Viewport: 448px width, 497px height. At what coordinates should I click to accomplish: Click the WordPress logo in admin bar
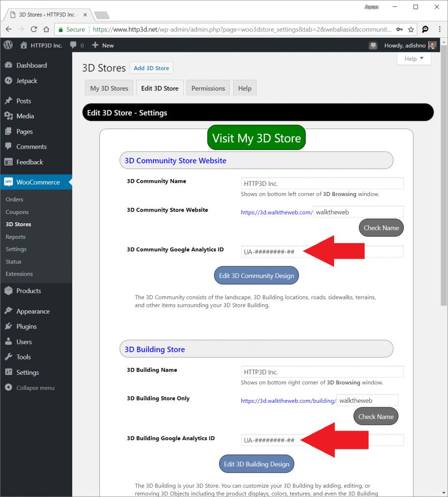[x=7, y=45]
